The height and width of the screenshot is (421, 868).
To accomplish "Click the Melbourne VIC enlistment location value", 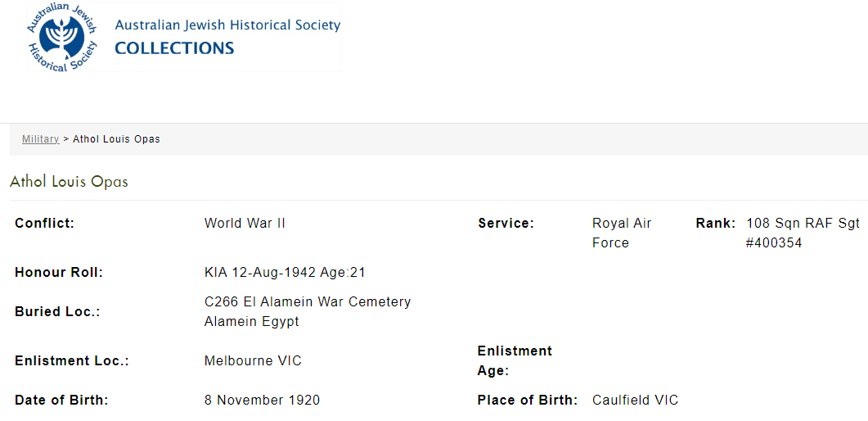I will [253, 360].
